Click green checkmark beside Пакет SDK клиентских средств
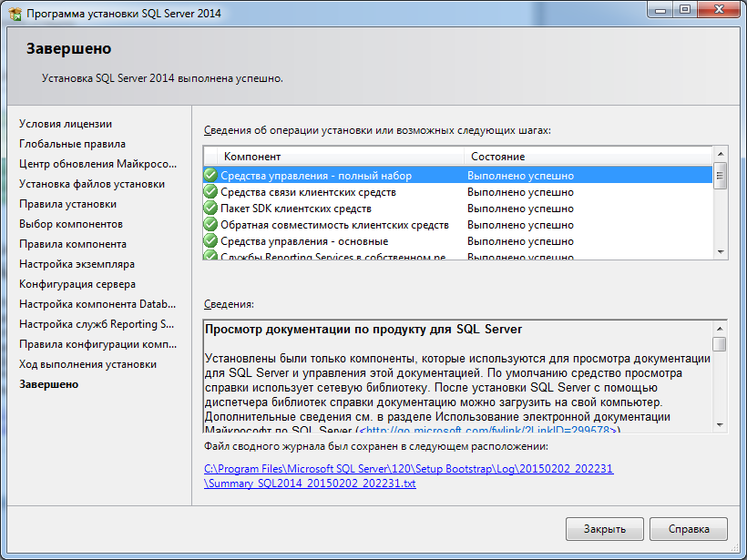 click(x=210, y=209)
